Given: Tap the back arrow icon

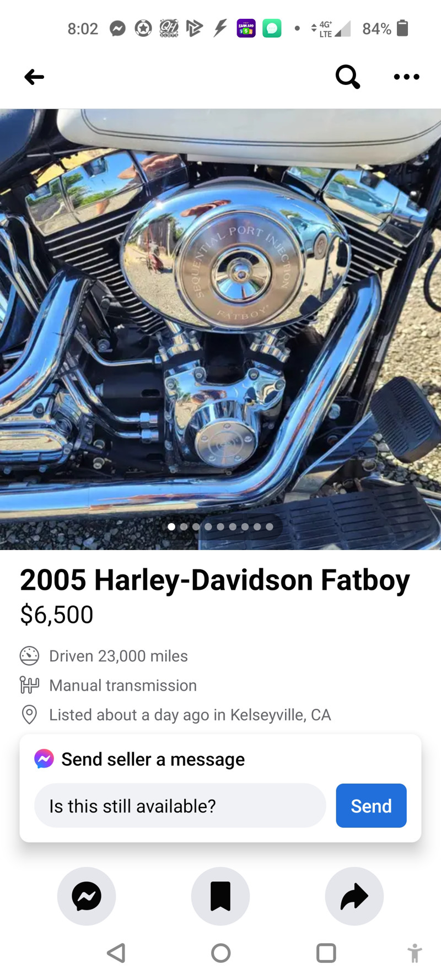Looking at the screenshot, I should click(x=34, y=77).
